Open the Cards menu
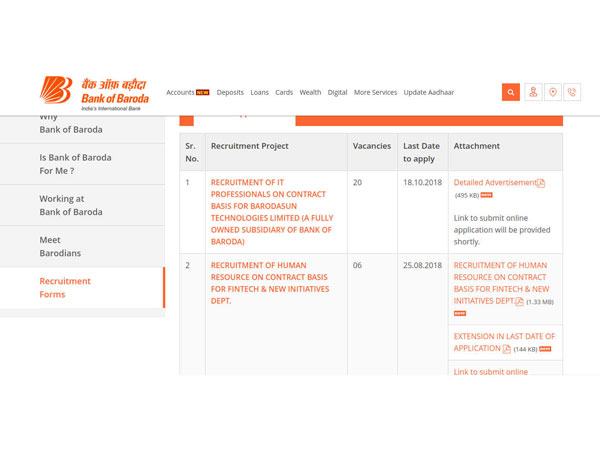This screenshot has width=600, height=450. coord(284,92)
